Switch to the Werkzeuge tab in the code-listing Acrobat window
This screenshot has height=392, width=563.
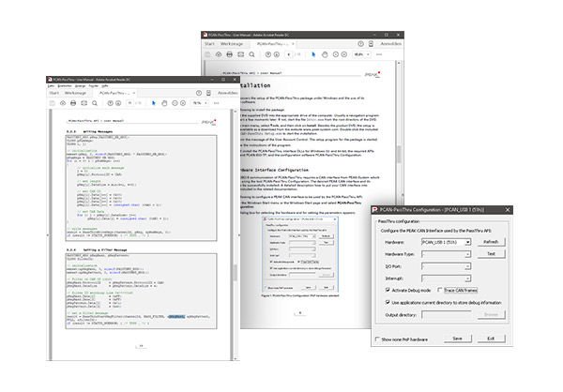click(75, 93)
